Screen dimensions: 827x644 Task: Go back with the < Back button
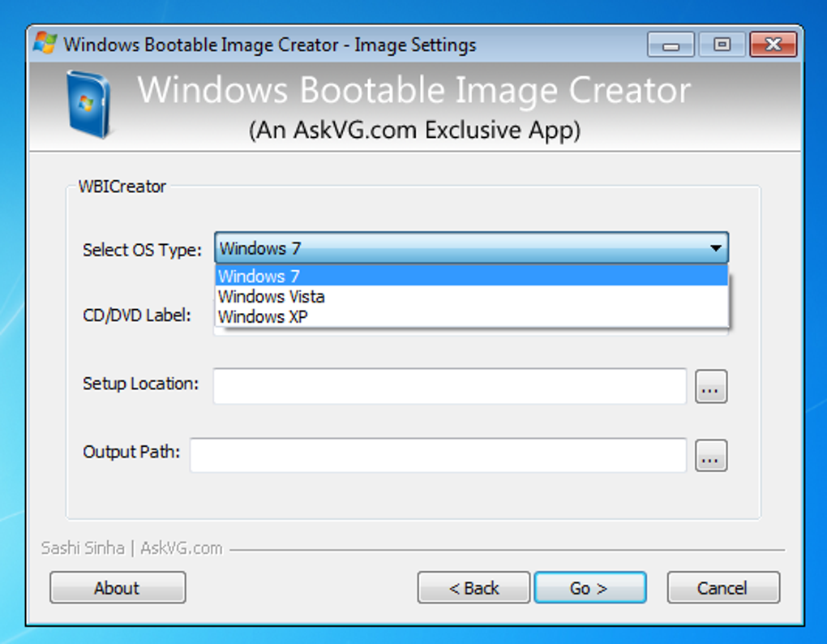473,587
